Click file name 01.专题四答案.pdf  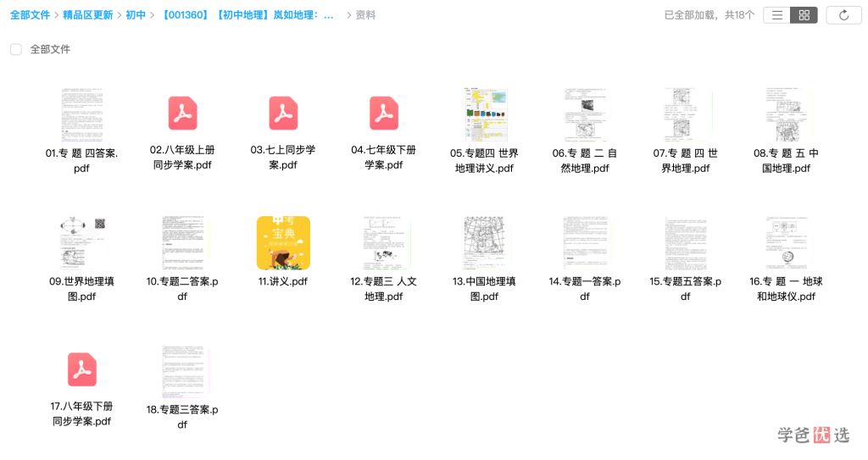pyautogui.click(x=82, y=160)
